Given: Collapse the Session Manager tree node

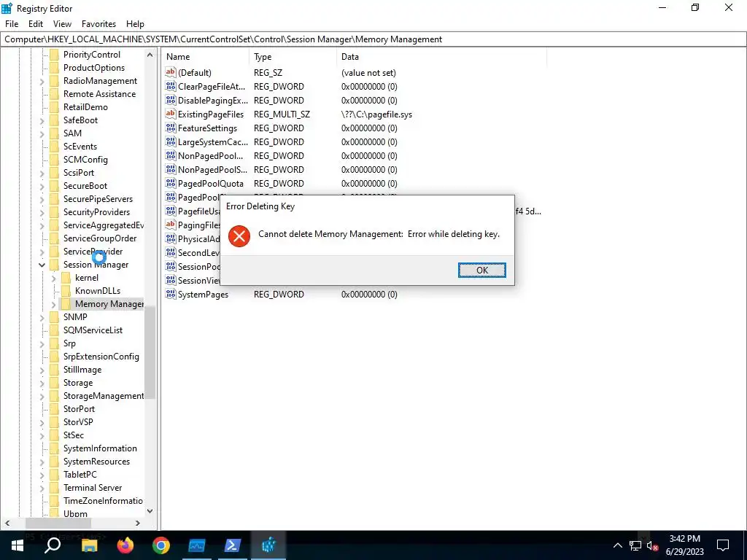Looking at the screenshot, I should click(42, 265).
